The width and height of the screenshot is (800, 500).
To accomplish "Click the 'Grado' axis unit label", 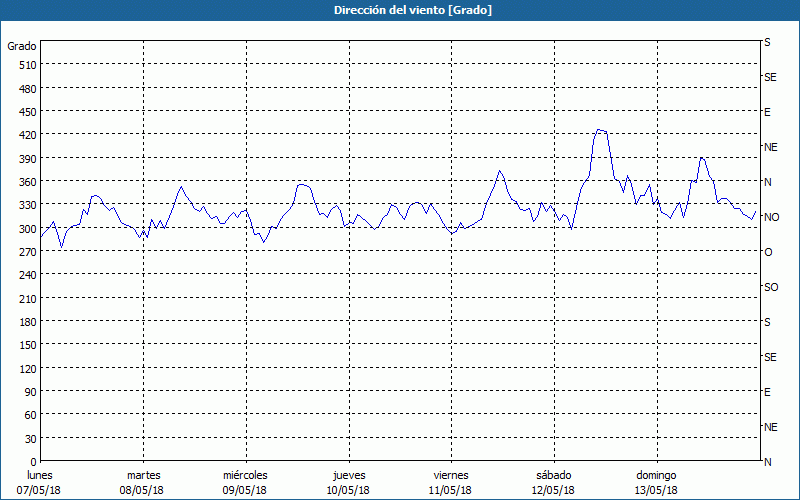I will pyautogui.click(x=22, y=46).
